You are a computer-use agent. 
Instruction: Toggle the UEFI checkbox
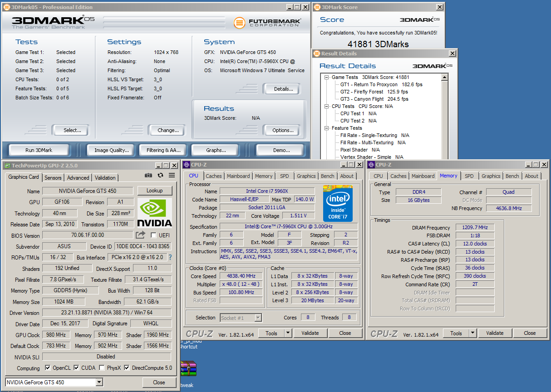(x=153, y=235)
